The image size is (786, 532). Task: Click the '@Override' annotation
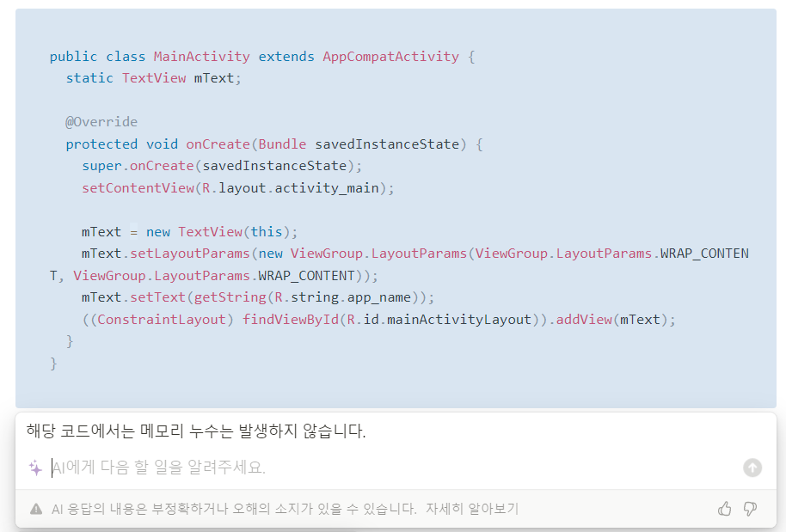pyautogui.click(x=101, y=122)
